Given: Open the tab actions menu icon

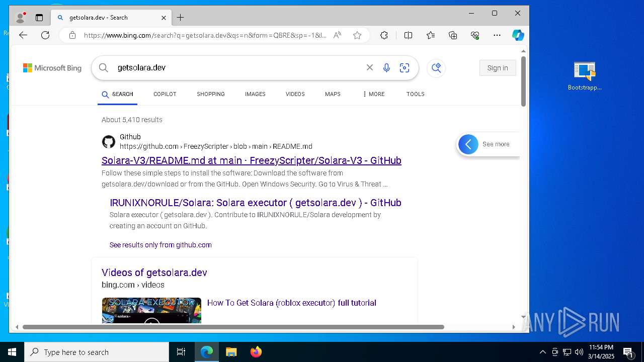Looking at the screenshot, I should coord(39,18).
